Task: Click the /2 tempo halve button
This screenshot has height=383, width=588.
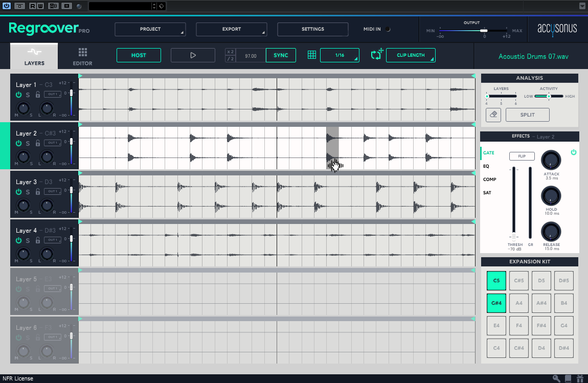Action: (x=230, y=59)
